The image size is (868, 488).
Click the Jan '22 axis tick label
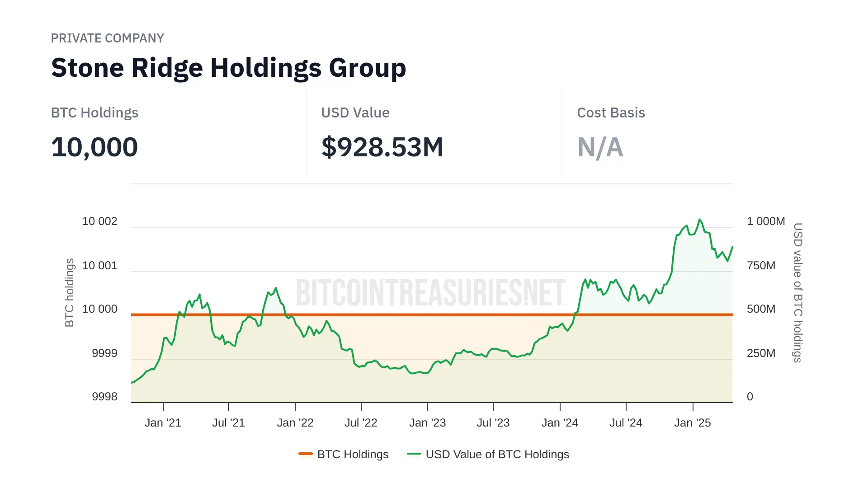point(295,422)
